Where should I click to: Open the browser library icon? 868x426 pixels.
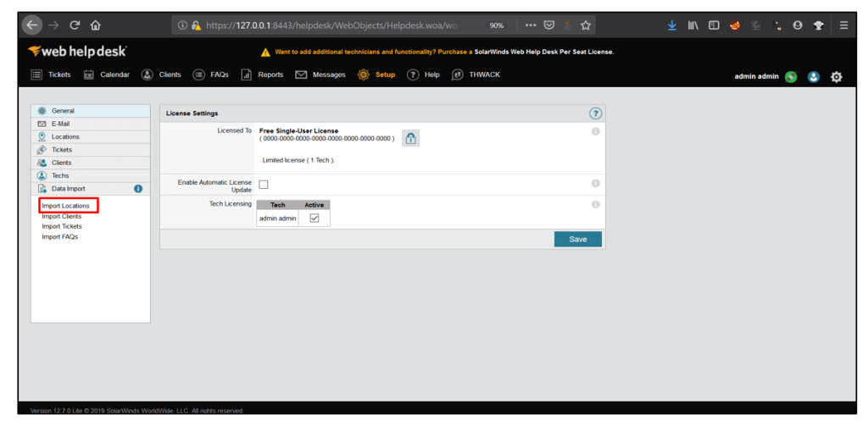click(x=693, y=25)
